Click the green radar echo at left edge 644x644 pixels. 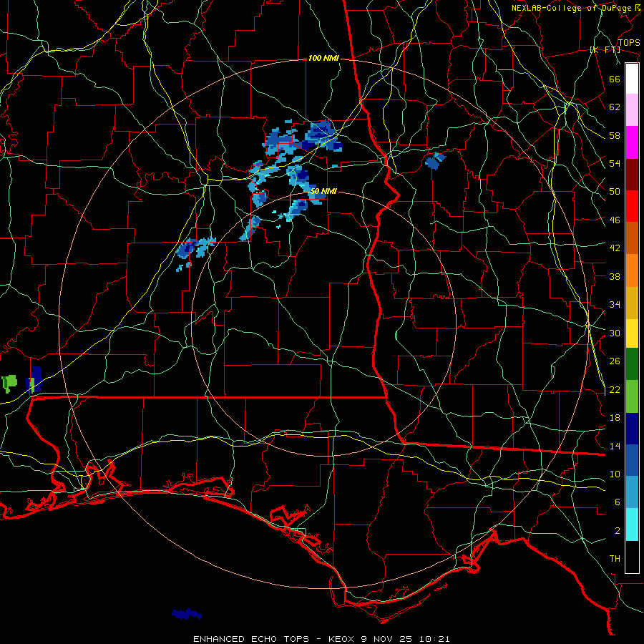click(x=9, y=384)
